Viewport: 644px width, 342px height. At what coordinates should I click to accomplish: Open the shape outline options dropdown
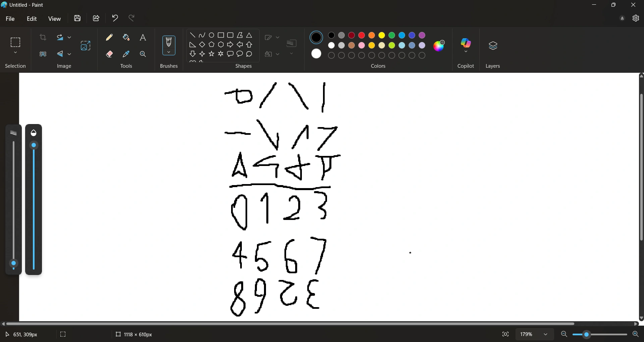coord(277,37)
